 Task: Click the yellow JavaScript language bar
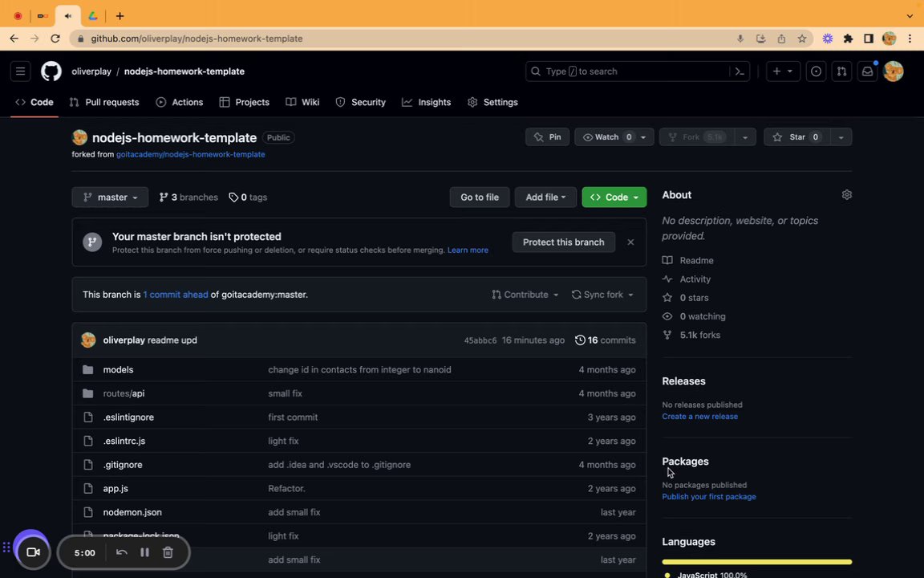pos(756,562)
